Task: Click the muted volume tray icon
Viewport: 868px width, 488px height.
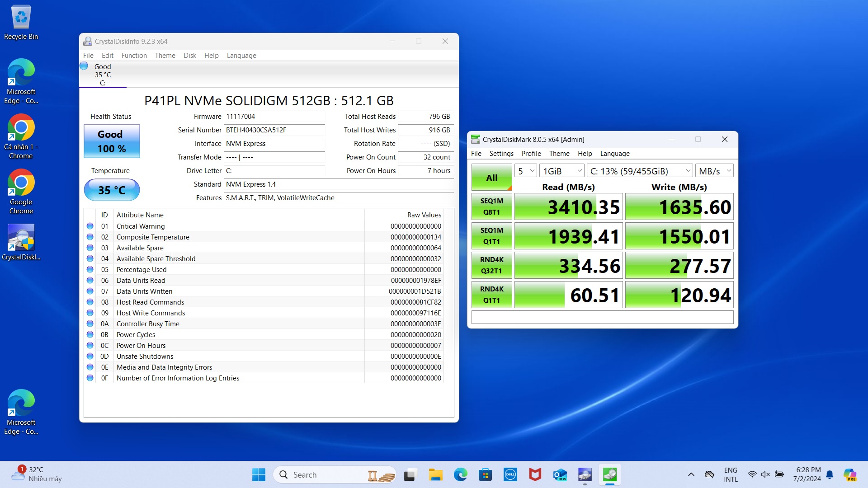Action: point(765,474)
